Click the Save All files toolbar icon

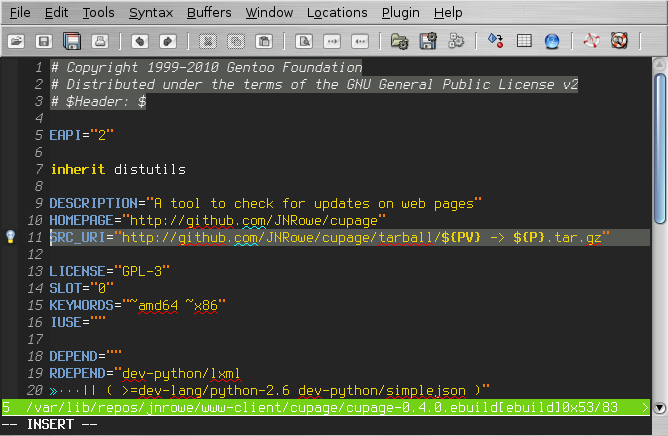click(72, 41)
